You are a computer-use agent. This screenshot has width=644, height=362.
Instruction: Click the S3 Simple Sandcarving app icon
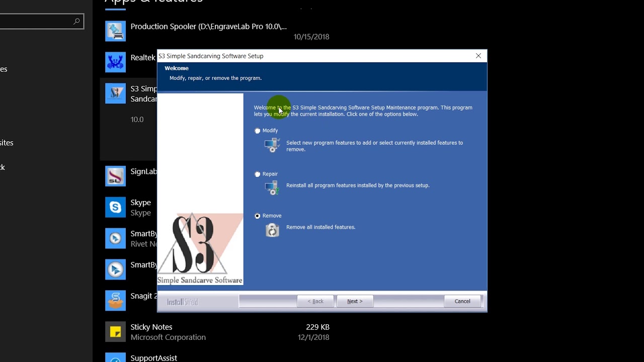pyautogui.click(x=115, y=94)
